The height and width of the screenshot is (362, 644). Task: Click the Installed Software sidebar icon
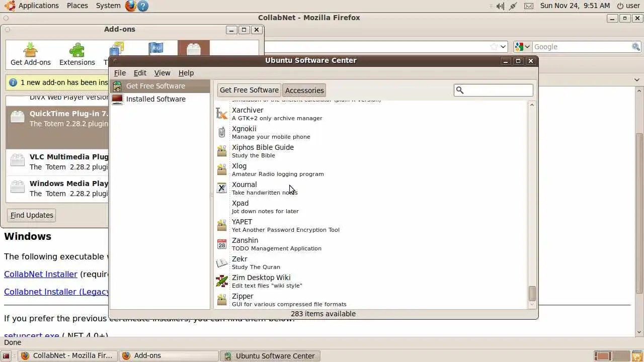[117, 99]
